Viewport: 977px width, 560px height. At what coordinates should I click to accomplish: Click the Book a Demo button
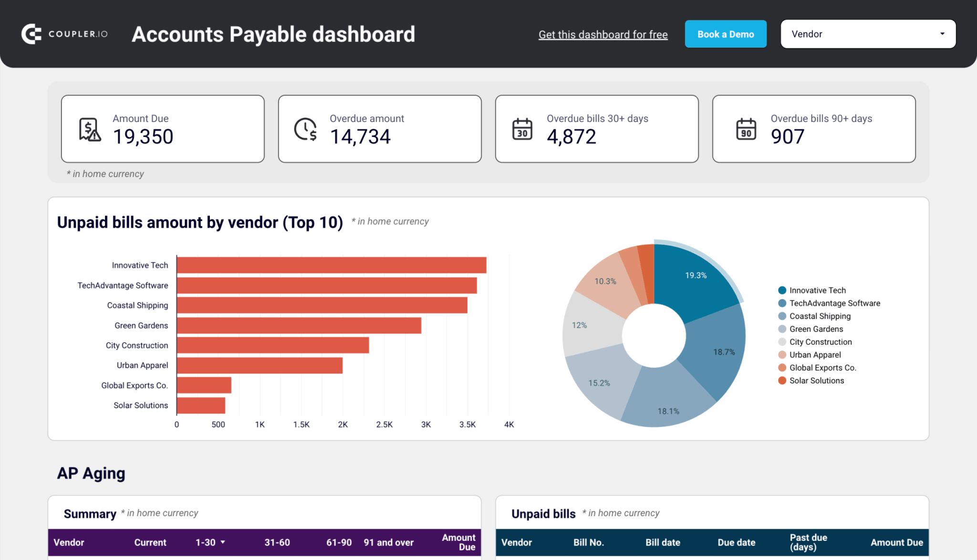(x=726, y=34)
